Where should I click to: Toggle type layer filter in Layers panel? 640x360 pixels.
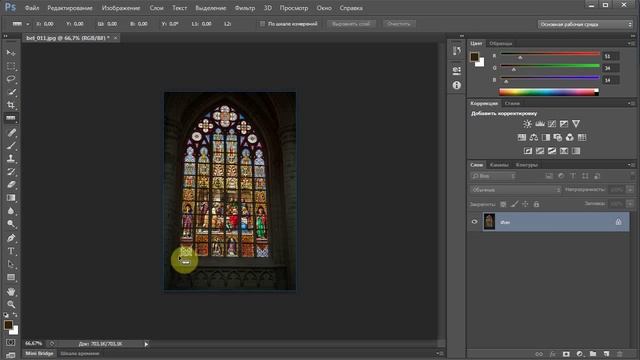click(573, 176)
